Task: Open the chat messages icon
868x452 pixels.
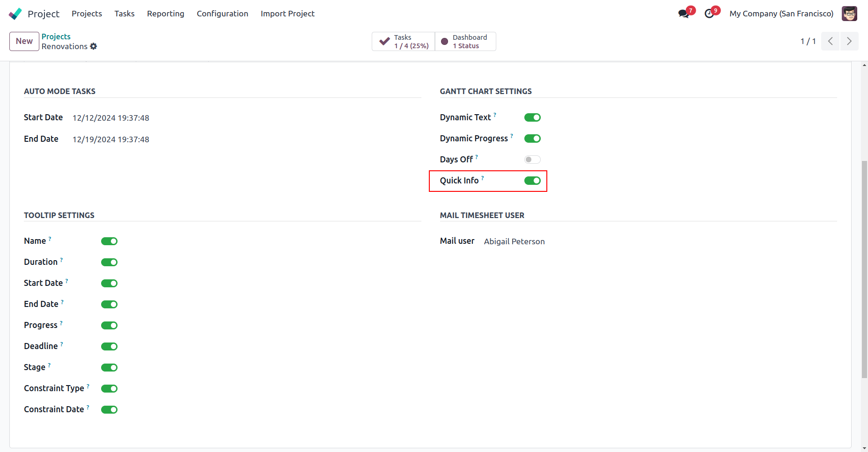Action: 684,14
